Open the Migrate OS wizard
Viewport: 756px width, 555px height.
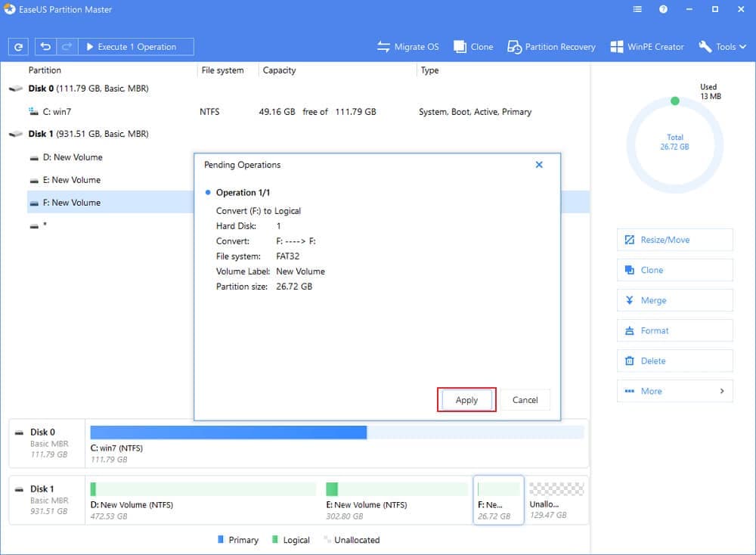(x=408, y=47)
